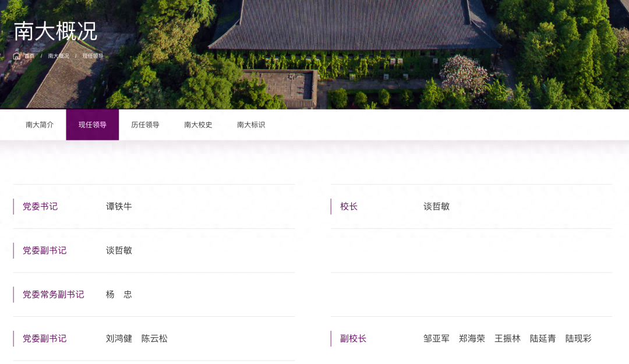This screenshot has height=364, width=629.
Task: Open 陆现彩 vice president profile
Action: coord(578,339)
